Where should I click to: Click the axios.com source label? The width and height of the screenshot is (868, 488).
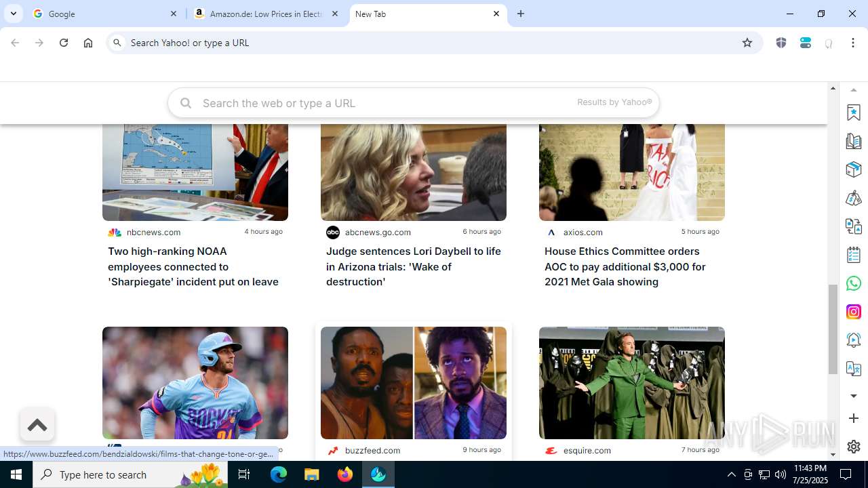(583, 232)
